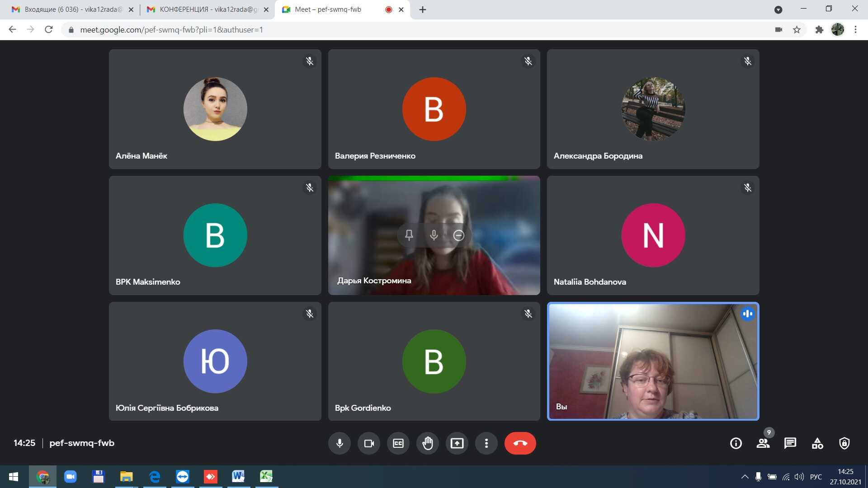Show the participants list panel
Screen dimensions: 868x488
coord(763,443)
